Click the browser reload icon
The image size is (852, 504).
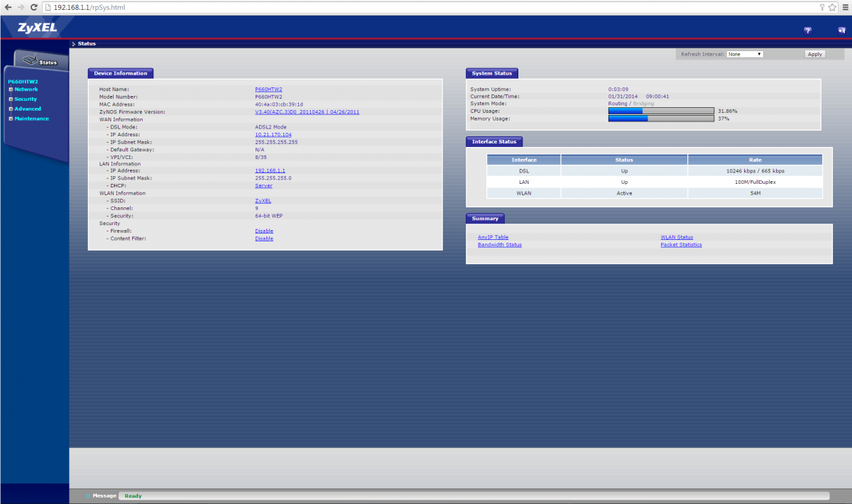click(33, 6)
